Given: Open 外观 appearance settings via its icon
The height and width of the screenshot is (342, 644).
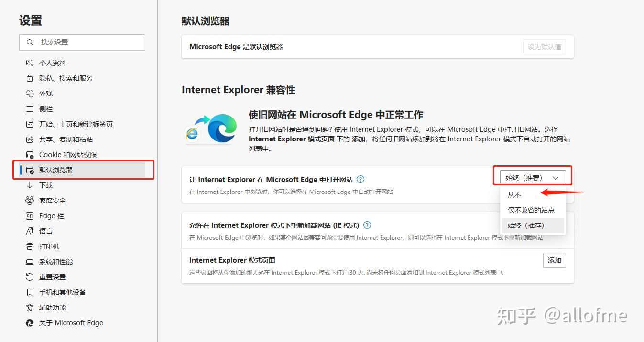Looking at the screenshot, I should coord(29,93).
